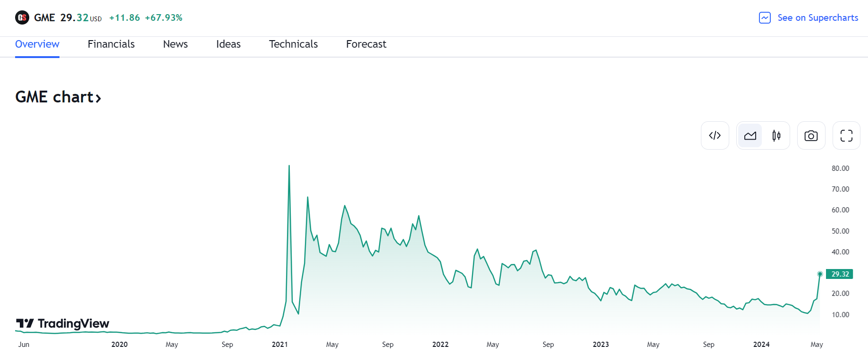
Task: Open the Financials tab
Action: (x=111, y=44)
